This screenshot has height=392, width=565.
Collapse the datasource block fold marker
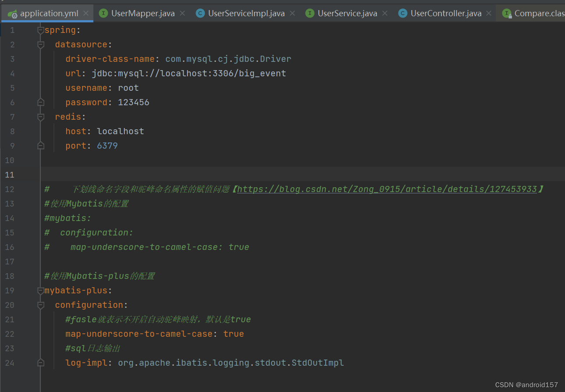(41, 45)
